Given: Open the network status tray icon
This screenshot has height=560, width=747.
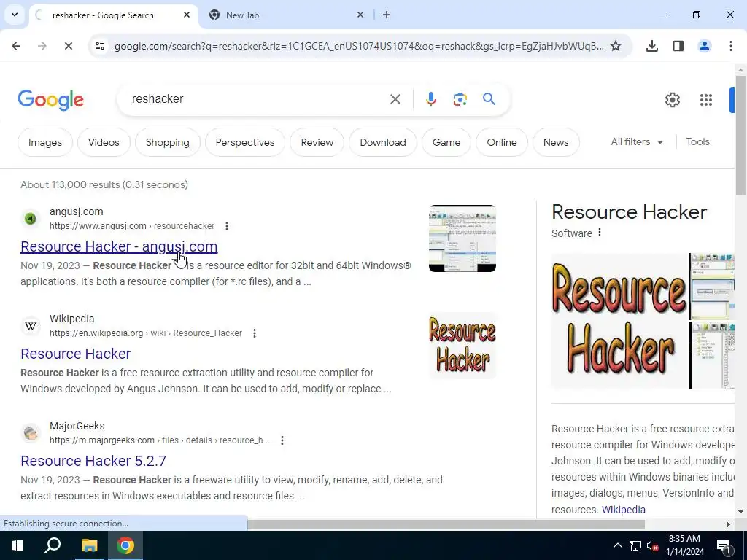Looking at the screenshot, I should pyautogui.click(x=635, y=545).
